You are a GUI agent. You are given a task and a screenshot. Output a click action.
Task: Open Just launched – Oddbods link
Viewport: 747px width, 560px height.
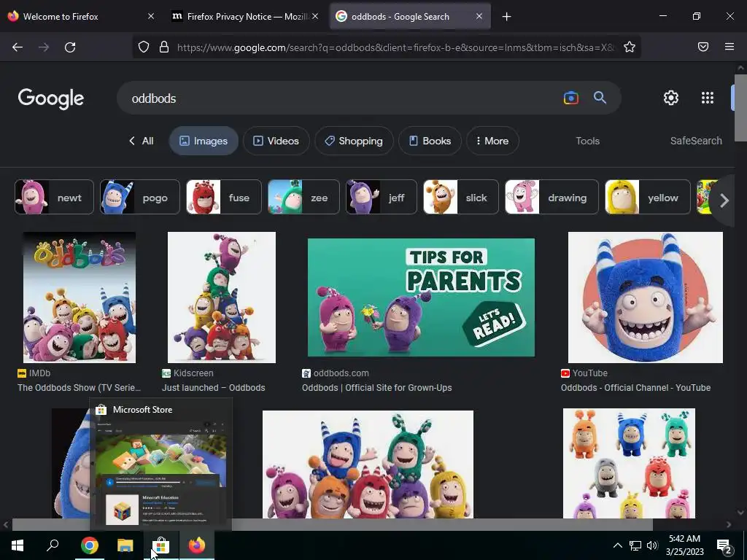tap(214, 388)
